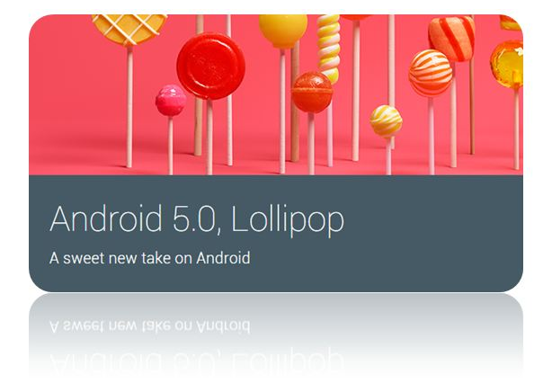The width and height of the screenshot is (543, 392).
Task: Click the word "sweet" in the subtitle
Action: 84,259
